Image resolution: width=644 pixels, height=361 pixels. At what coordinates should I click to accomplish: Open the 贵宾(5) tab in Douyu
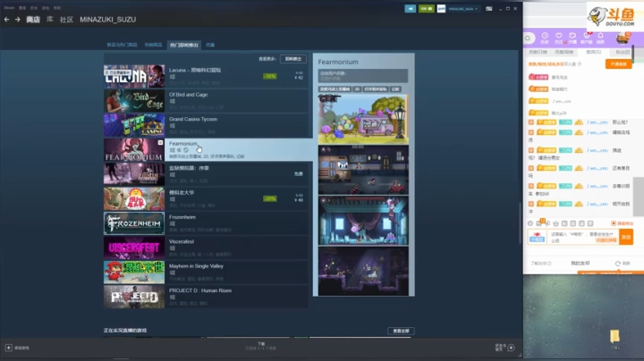[x=593, y=52]
